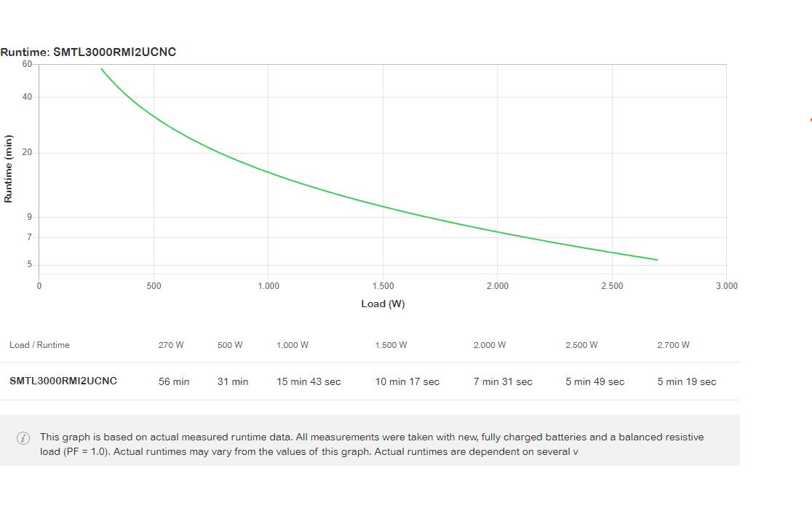Click the "31 min" runtime cell
The image size is (812, 511).
(233, 381)
